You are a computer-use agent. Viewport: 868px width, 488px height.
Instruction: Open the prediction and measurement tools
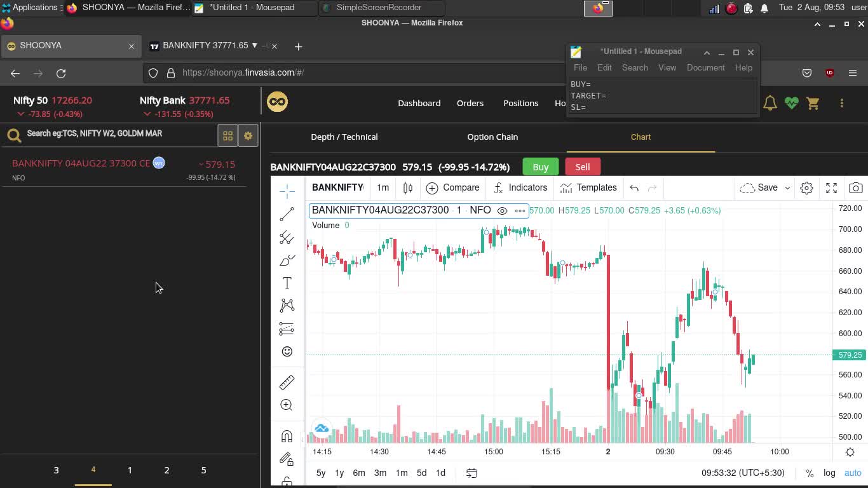287,329
